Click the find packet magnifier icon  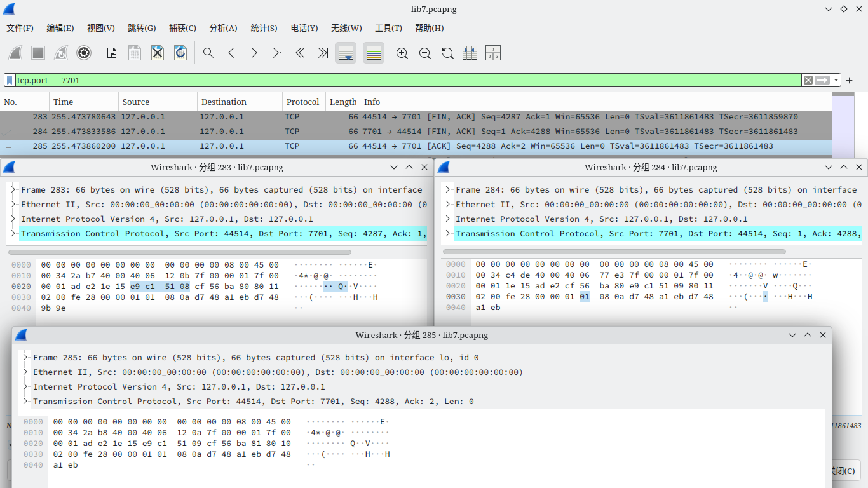(208, 53)
